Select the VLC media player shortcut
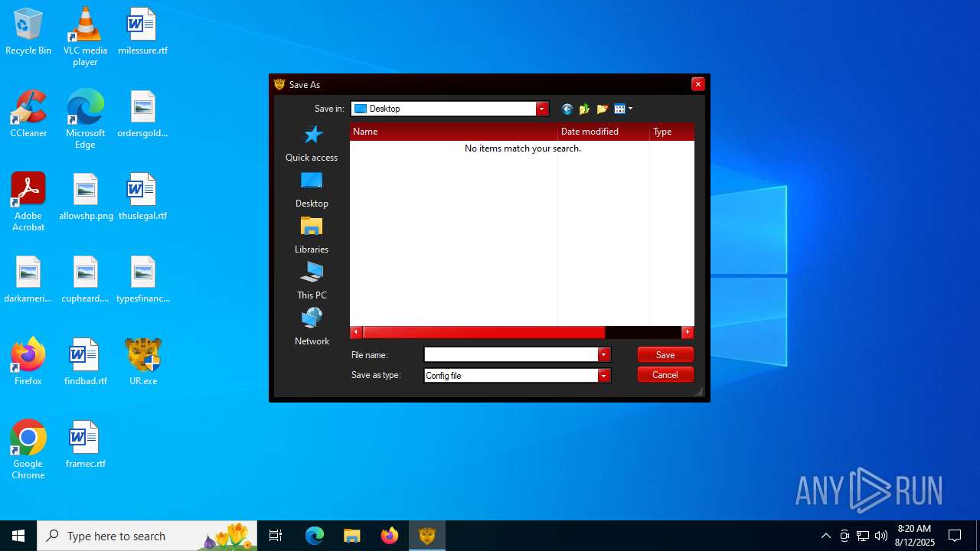The height and width of the screenshot is (551, 980). pyautogui.click(x=85, y=37)
